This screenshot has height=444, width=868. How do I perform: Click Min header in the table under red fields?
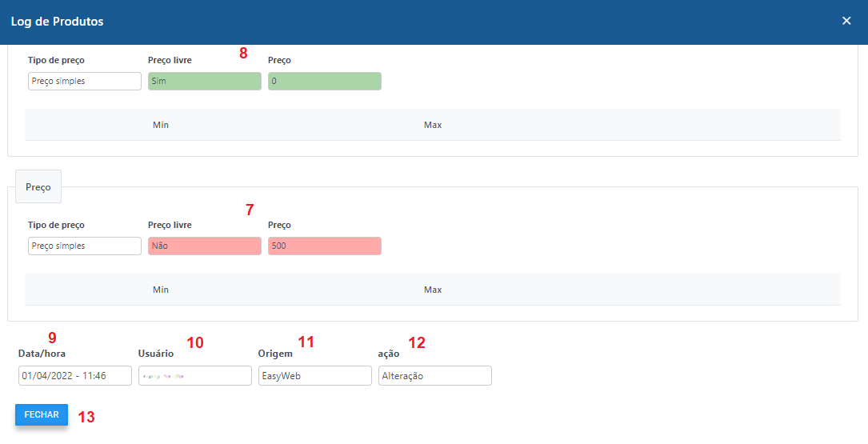161,290
